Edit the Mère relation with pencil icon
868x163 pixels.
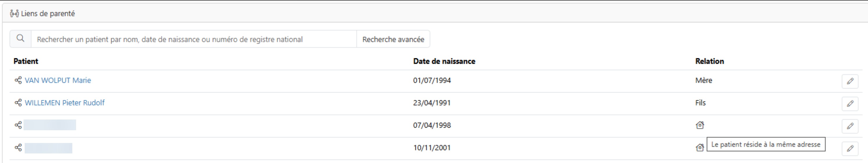pyautogui.click(x=850, y=81)
